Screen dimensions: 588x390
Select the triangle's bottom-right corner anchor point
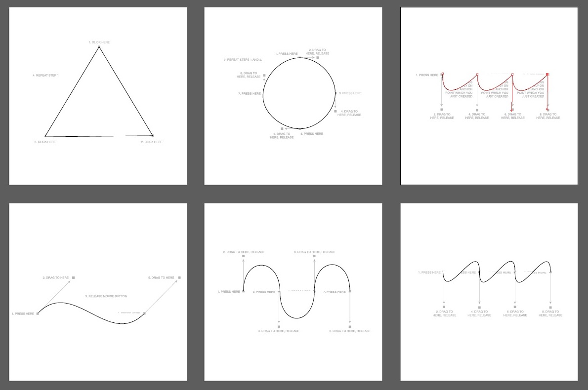153,136
